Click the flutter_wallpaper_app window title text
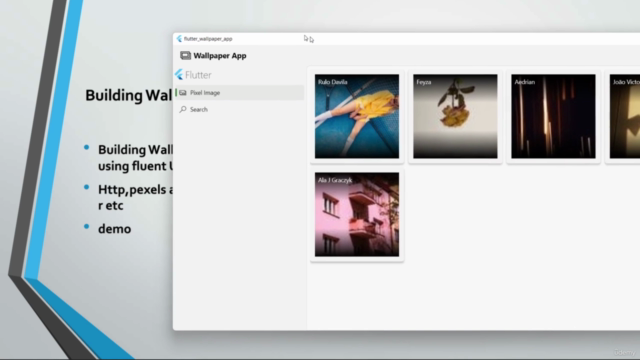The height and width of the screenshot is (360, 640). tap(208, 39)
